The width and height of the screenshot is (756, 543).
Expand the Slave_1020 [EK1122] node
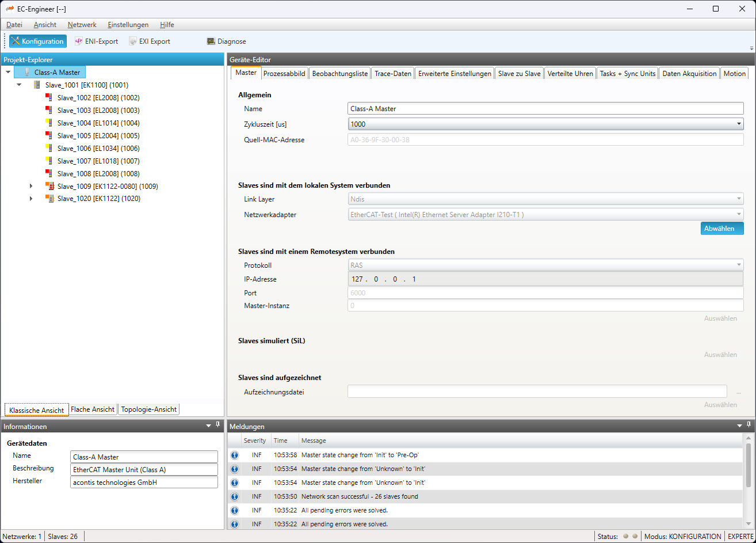(32, 199)
